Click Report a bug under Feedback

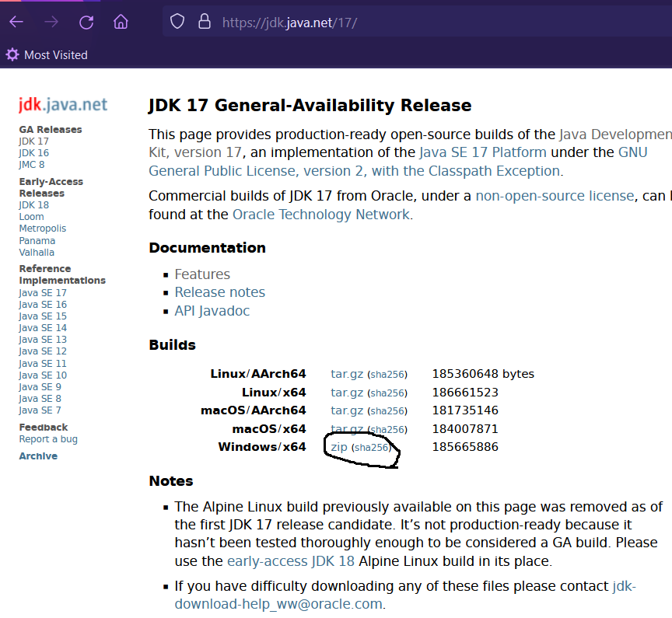point(48,439)
